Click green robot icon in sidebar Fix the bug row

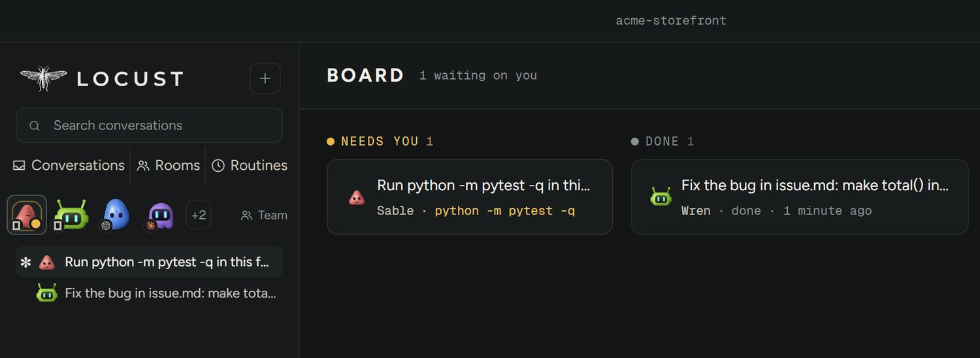[46, 293]
